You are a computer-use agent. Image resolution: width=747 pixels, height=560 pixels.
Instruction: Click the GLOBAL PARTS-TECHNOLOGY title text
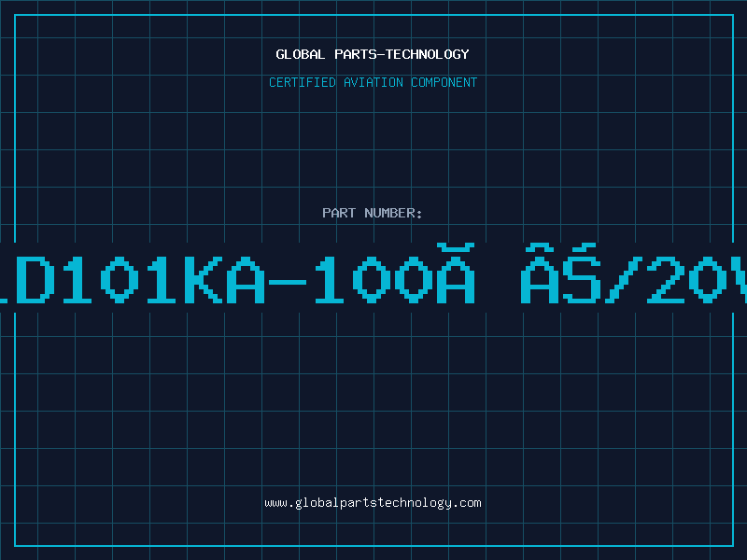click(x=373, y=54)
